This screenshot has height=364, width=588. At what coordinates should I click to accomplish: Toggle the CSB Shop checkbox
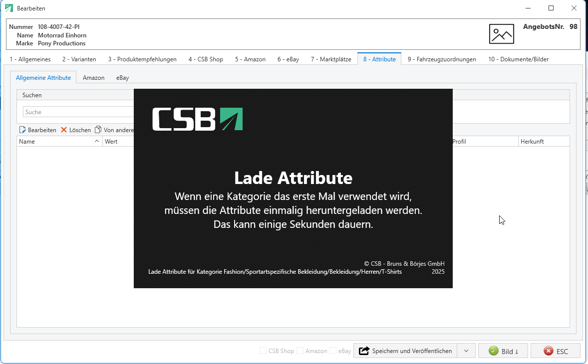[x=263, y=351]
